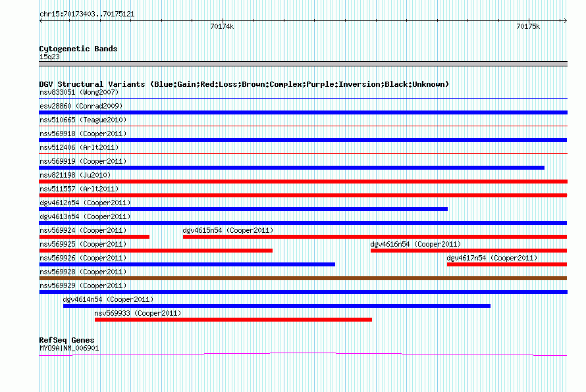
Task: Click the nsv569924 (Cooper2011) label
Action: 83,230
